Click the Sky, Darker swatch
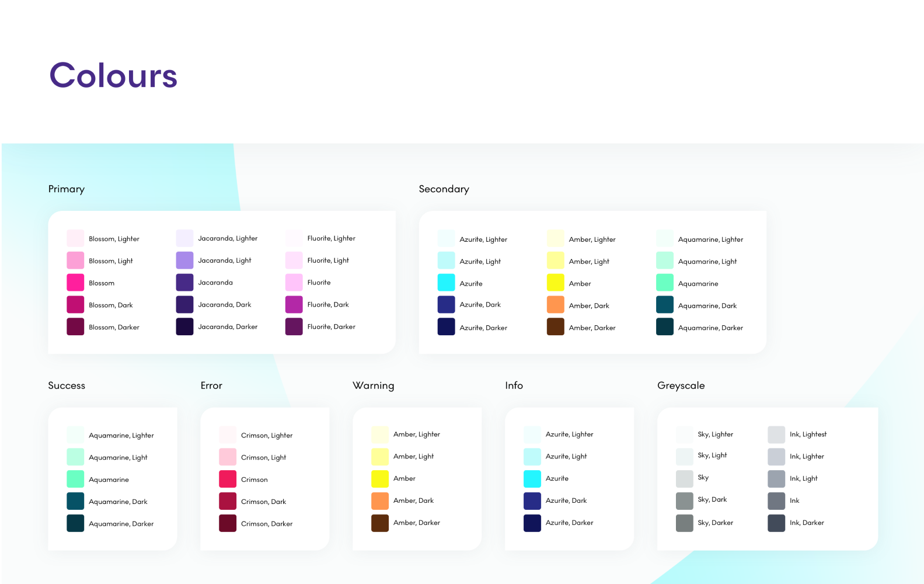Screen dimensions: 924x584 685,523
